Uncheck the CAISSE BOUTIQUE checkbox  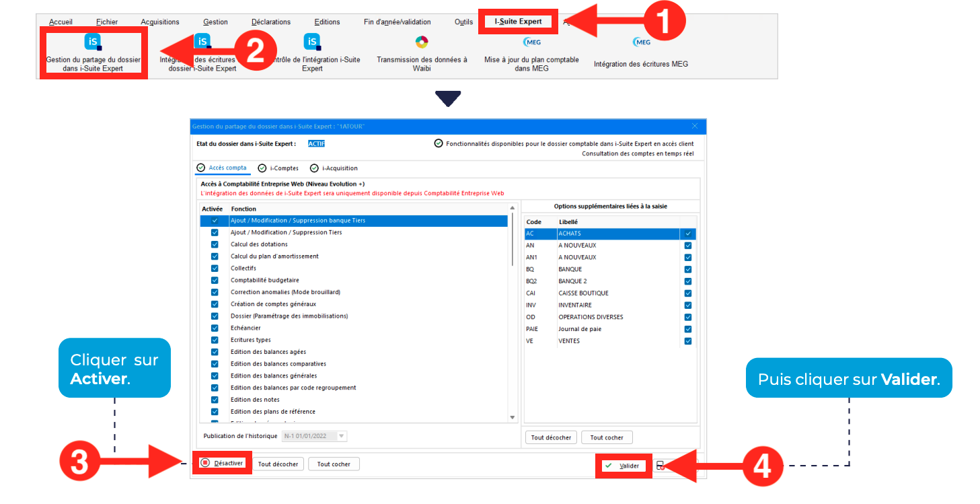[x=687, y=293]
